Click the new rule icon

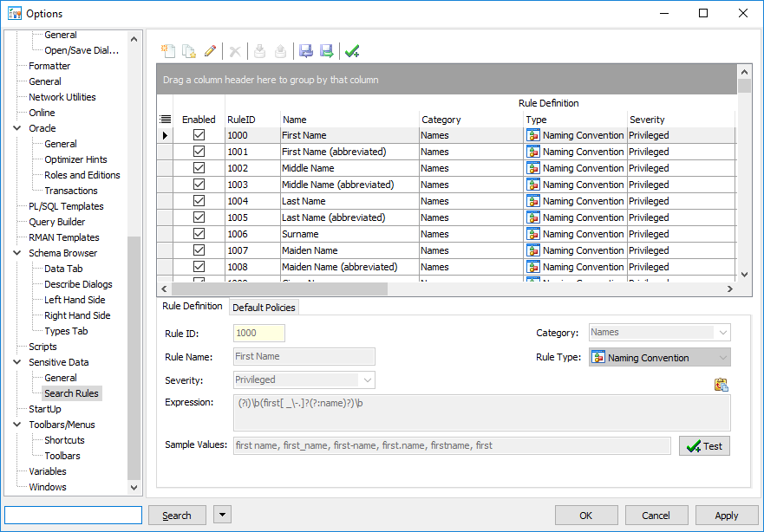pyautogui.click(x=168, y=50)
